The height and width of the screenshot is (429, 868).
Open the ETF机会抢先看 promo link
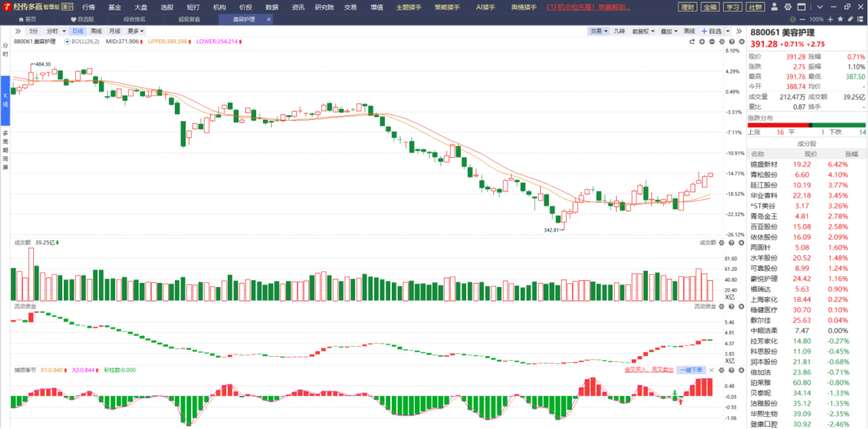coord(588,7)
